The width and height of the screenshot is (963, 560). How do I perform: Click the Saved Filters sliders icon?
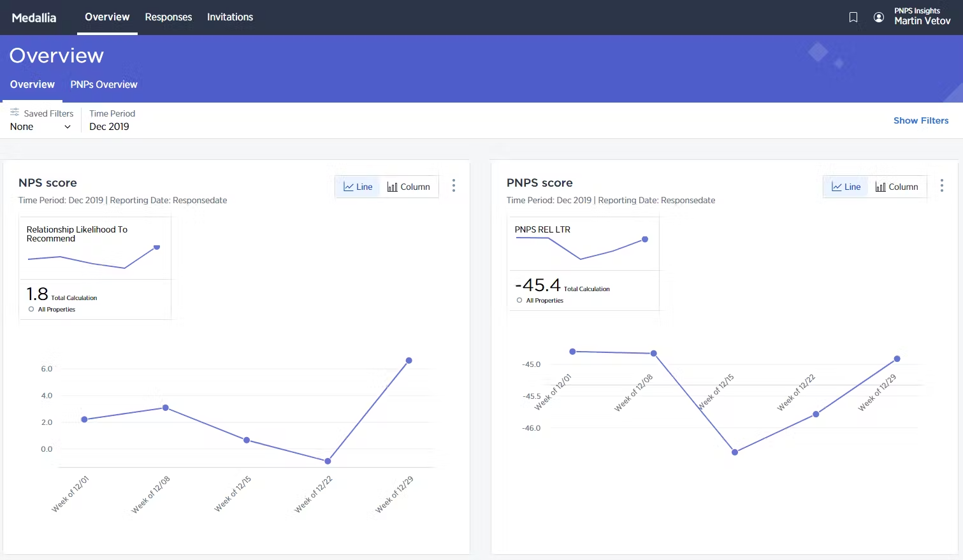click(15, 113)
